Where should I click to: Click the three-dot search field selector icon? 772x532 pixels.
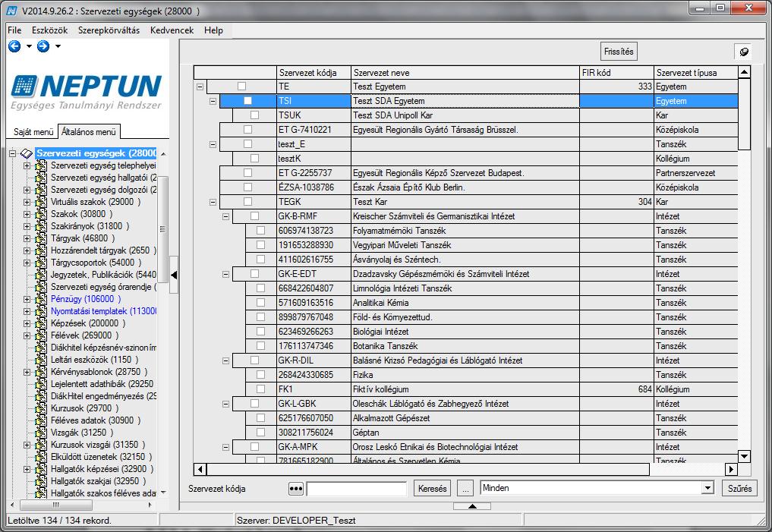[296, 489]
